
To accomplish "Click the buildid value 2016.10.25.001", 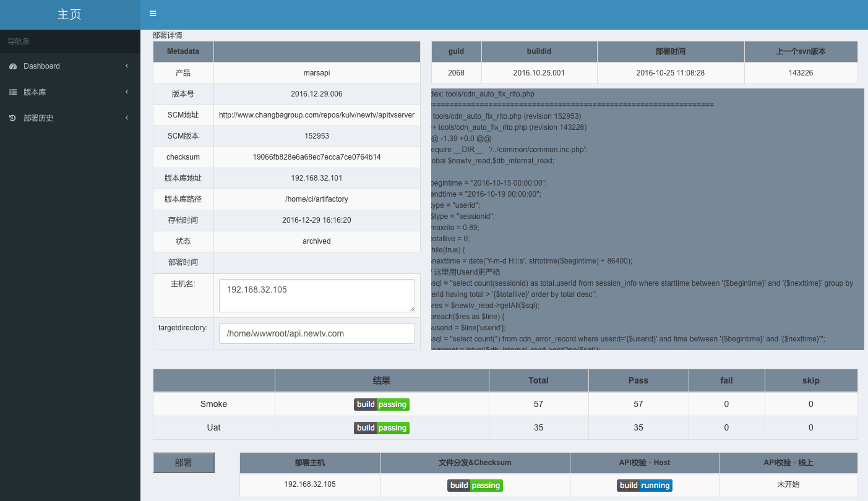I will pyautogui.click(x=539, y=73).
